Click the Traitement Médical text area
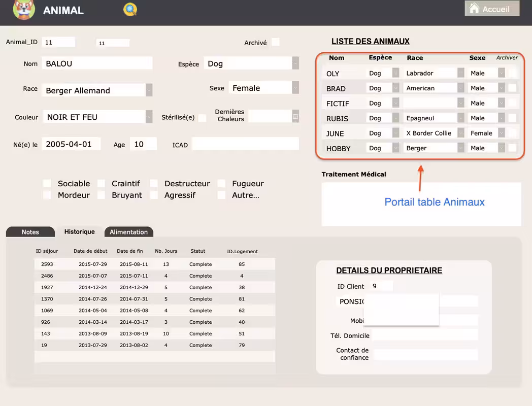This screenshot has height=406, width=532. [421, 204]
